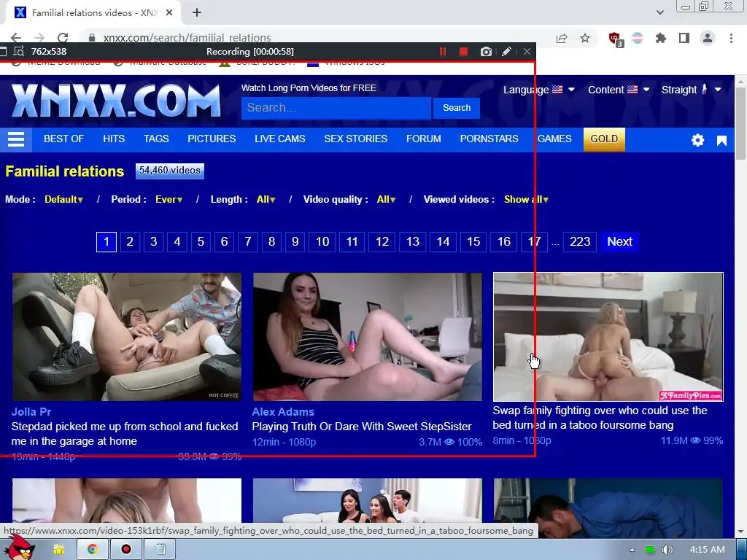Image resolution: width=747 pixels, height=560 pixels.
Task: Open the hamburger side menu
Action: click(16, 139)
